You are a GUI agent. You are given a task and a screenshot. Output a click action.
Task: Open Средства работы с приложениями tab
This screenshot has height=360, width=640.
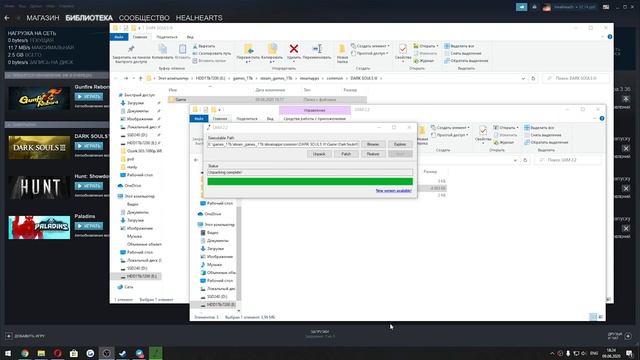point(315,119)
